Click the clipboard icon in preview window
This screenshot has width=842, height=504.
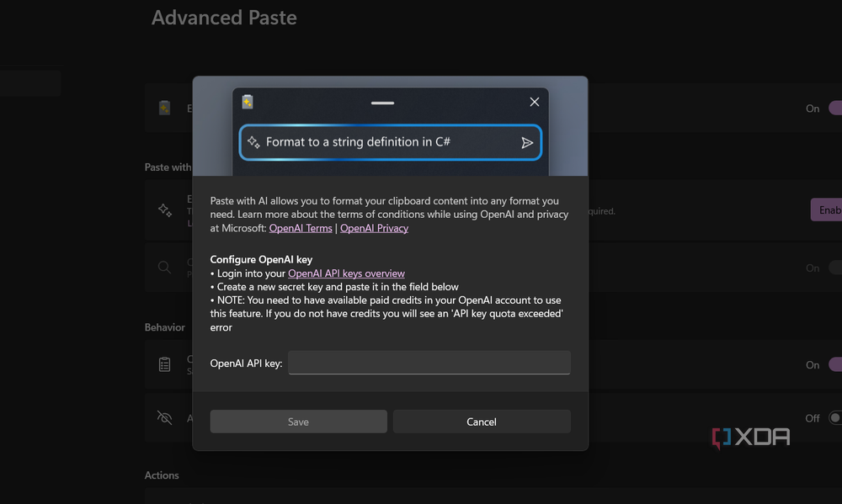248,102
